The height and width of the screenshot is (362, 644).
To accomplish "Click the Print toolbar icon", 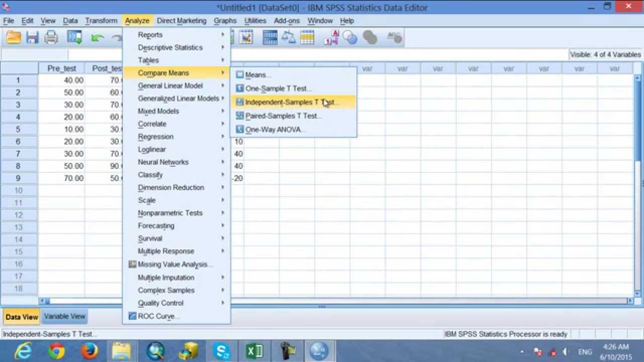I will coord(51,38).
